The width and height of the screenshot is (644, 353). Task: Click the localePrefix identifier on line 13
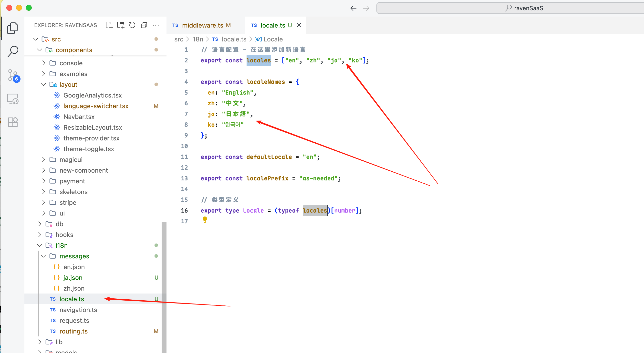[267, 178]
